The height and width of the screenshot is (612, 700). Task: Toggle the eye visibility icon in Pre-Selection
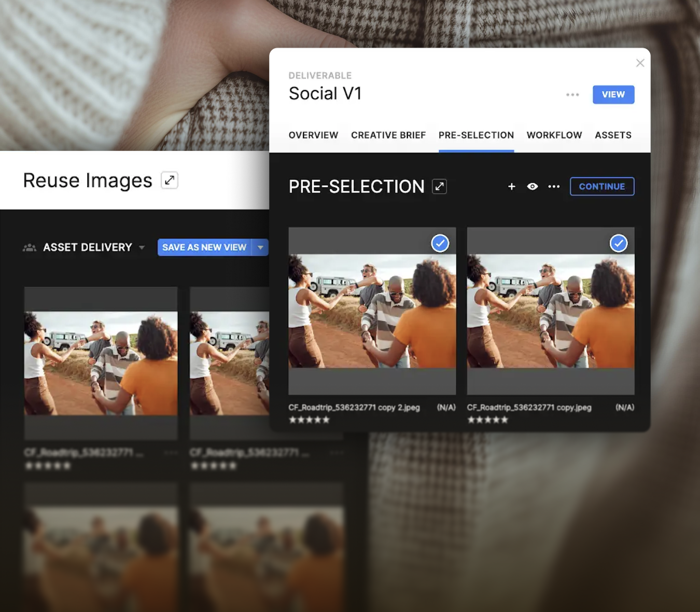tap(533, 187)
